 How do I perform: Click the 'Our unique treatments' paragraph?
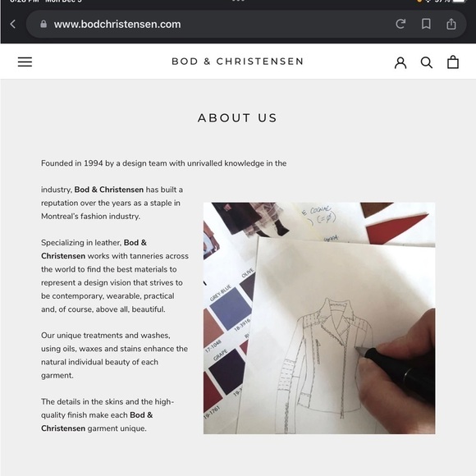[114, 355]
